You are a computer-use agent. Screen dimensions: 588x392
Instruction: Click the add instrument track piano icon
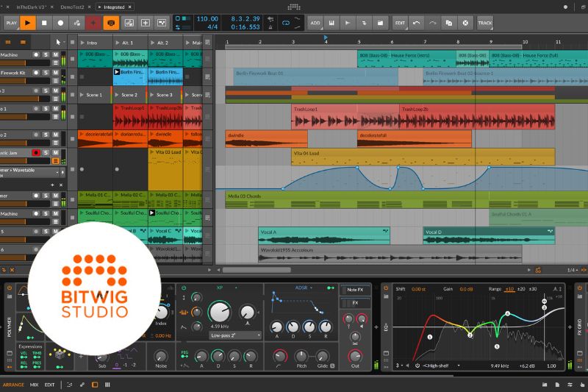pos(331,23)
